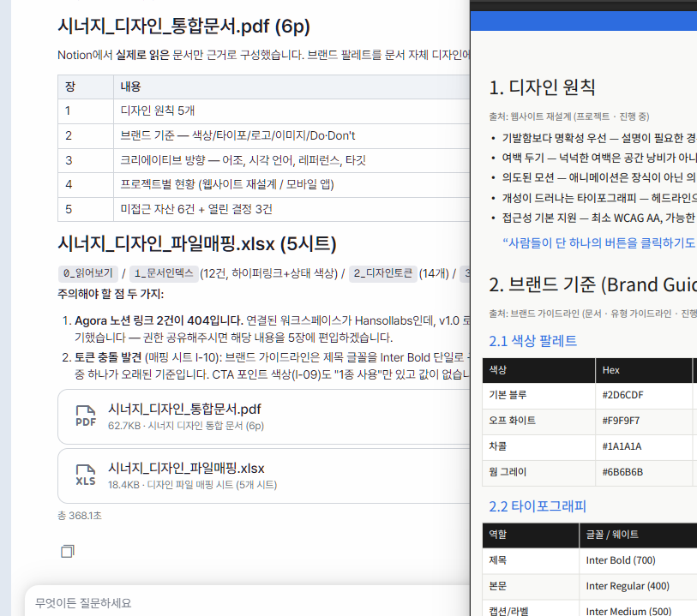Click the row 브랜드 기준 — 색상/타이포/로고
This screenshot has height=616, width=697.
pos(263,135)
